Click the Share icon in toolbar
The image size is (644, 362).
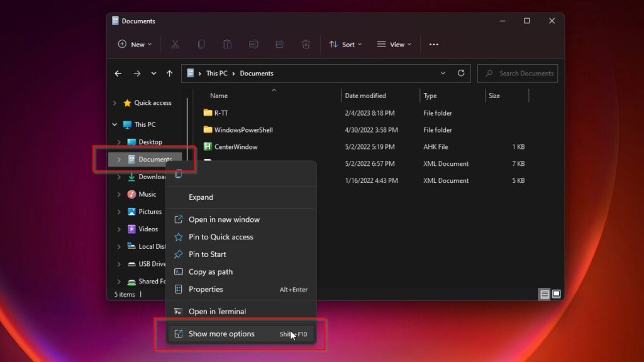(279, 45)
